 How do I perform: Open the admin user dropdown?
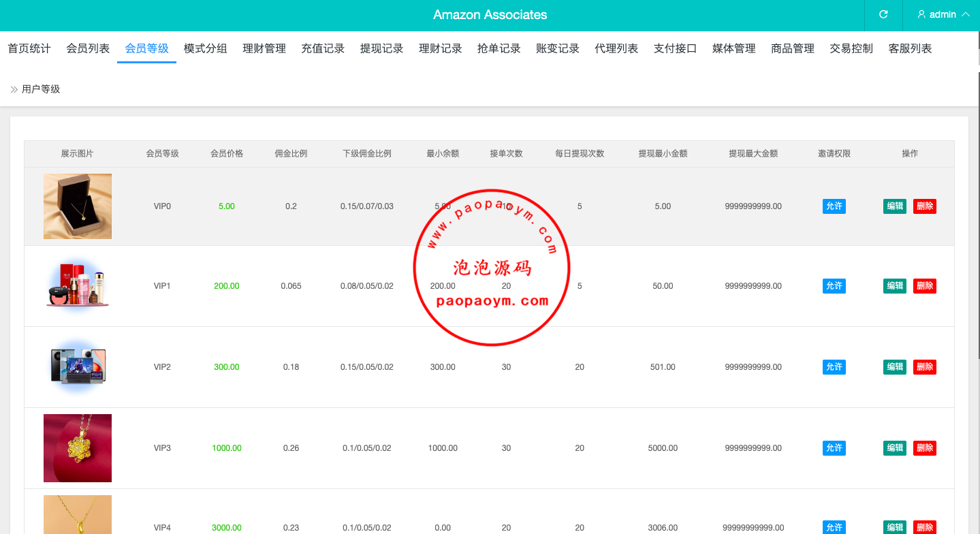943,14
